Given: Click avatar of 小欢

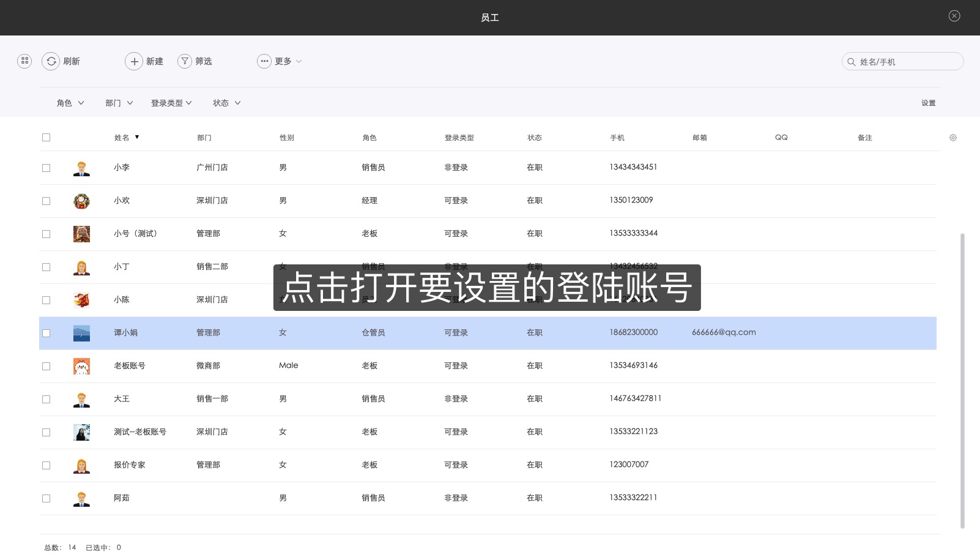Looking at the screenshot, I should point(81,201).
